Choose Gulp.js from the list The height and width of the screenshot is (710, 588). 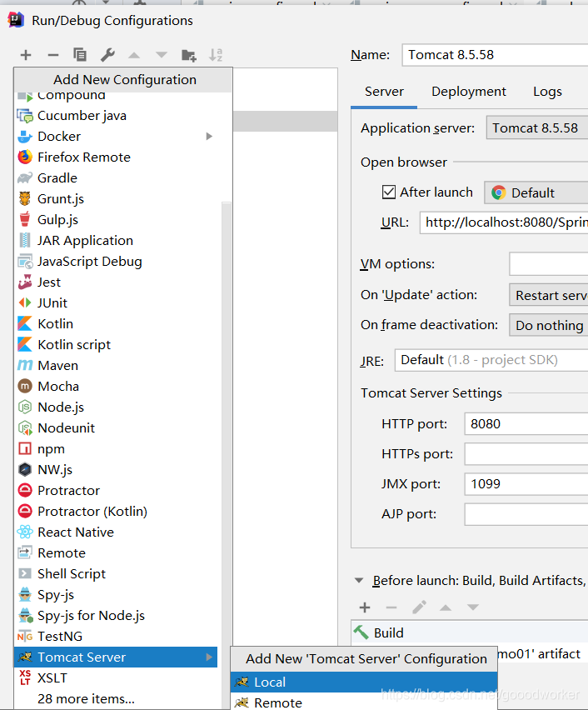tap(116, 220)
